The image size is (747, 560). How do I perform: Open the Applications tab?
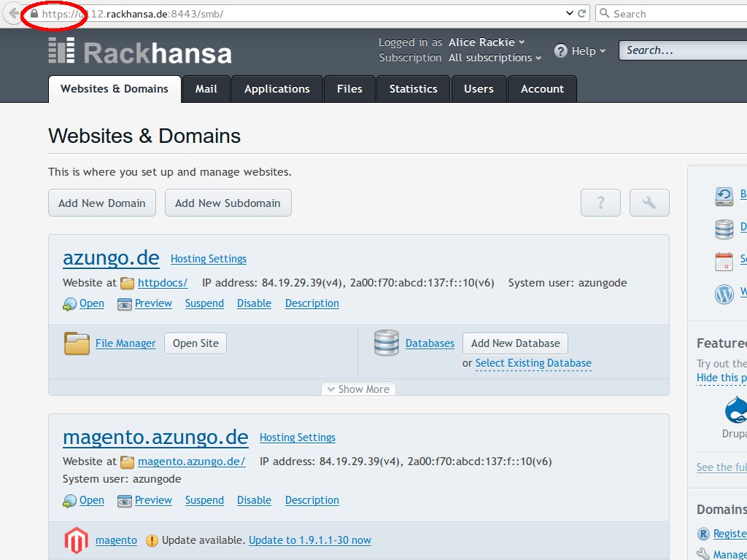pyautogui.click(x=276, y=89)
